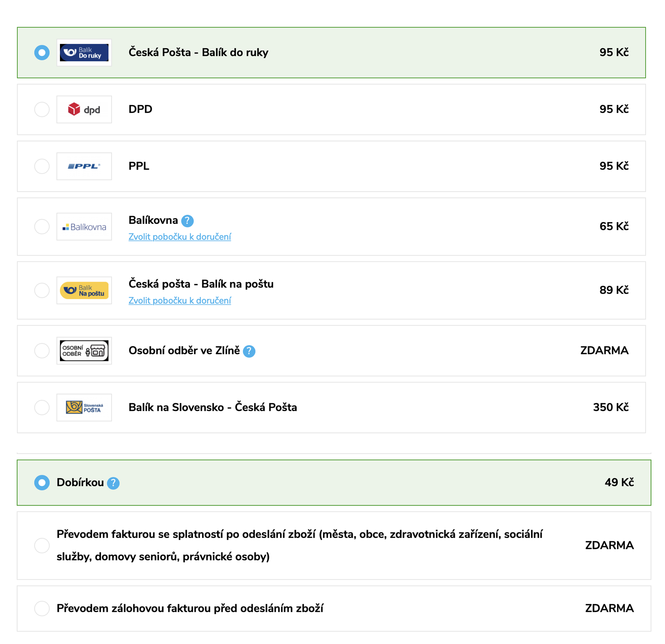This screenshot has width=665, height=644.
Task: Select Osobní odběr ve Zlíně radio
Action: click(42, 351)
